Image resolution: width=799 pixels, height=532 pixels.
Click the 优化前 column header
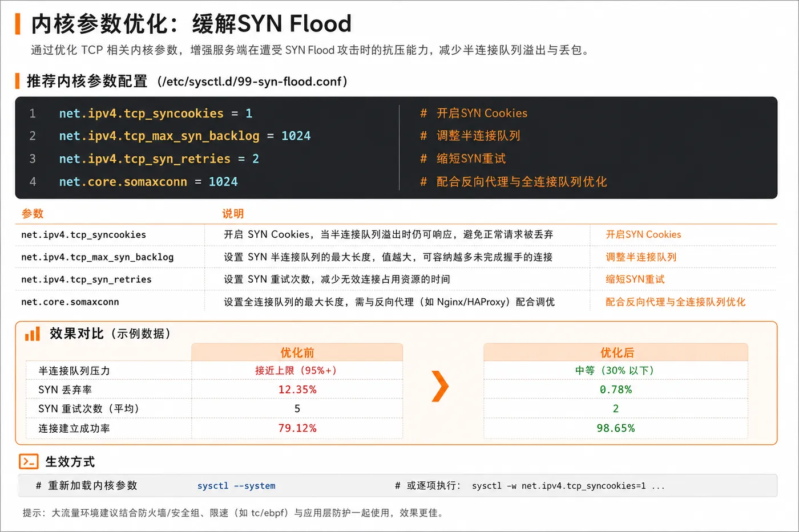[297, 352]
